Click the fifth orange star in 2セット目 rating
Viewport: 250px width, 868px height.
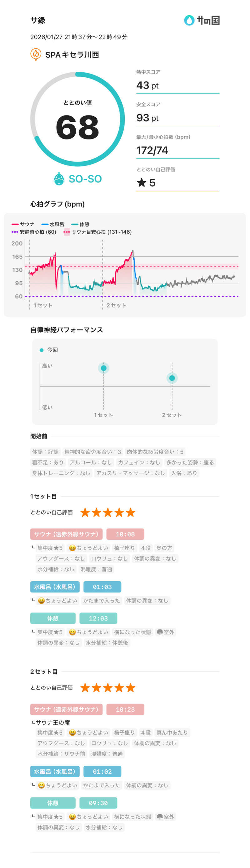tap(131, 688)
